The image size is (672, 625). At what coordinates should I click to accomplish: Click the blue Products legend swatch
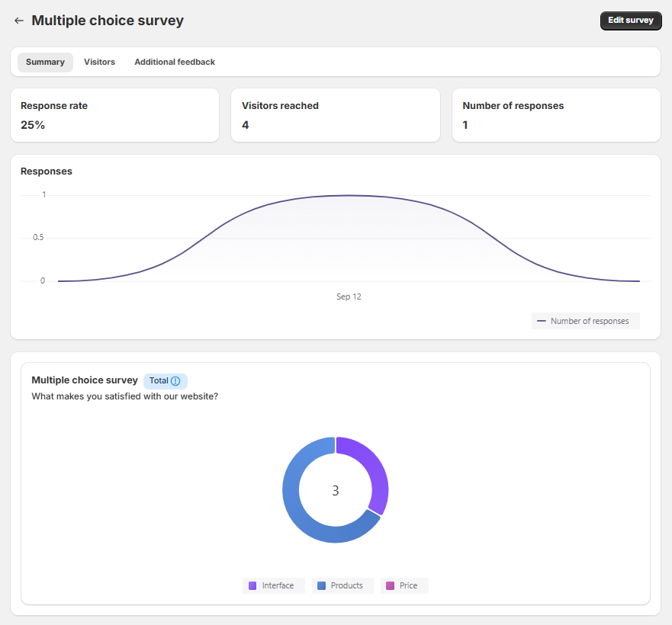(x=321, y=585)
